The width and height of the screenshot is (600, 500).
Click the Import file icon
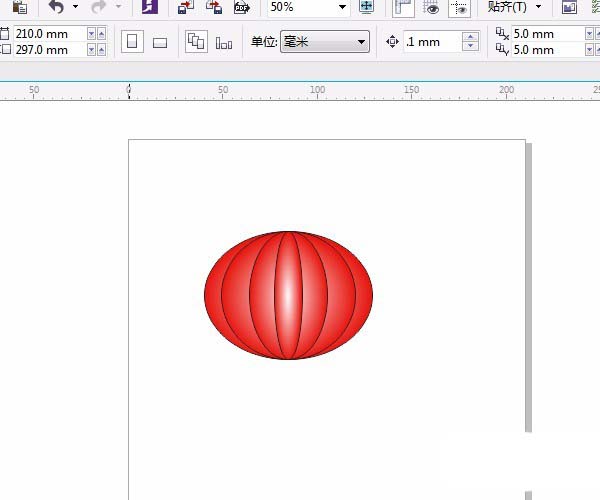click(x=186, y=7)
